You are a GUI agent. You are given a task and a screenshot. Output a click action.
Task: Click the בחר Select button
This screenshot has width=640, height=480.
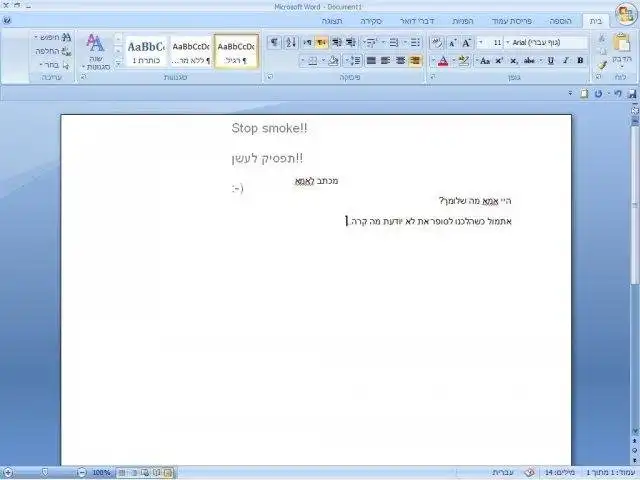coord(55,65)
